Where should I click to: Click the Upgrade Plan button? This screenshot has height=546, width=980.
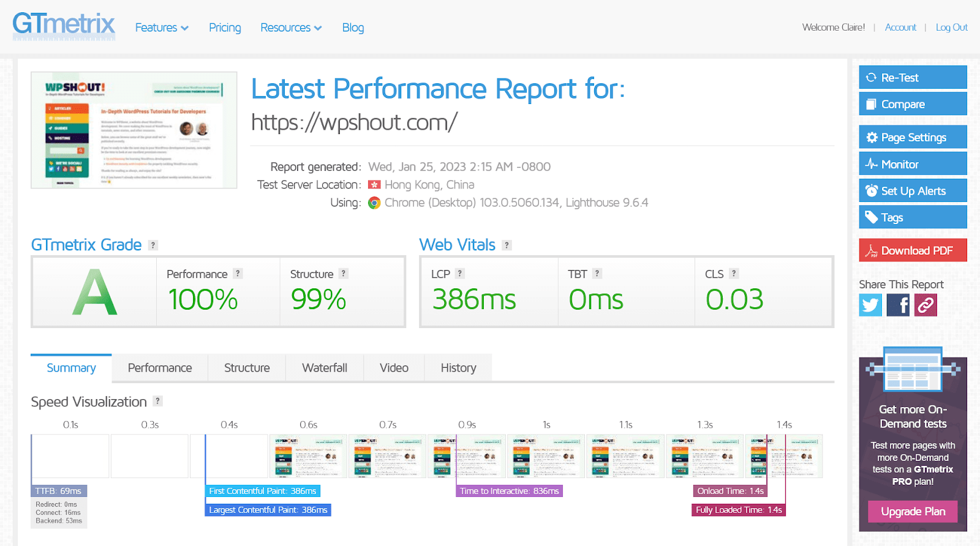[913, 511]
